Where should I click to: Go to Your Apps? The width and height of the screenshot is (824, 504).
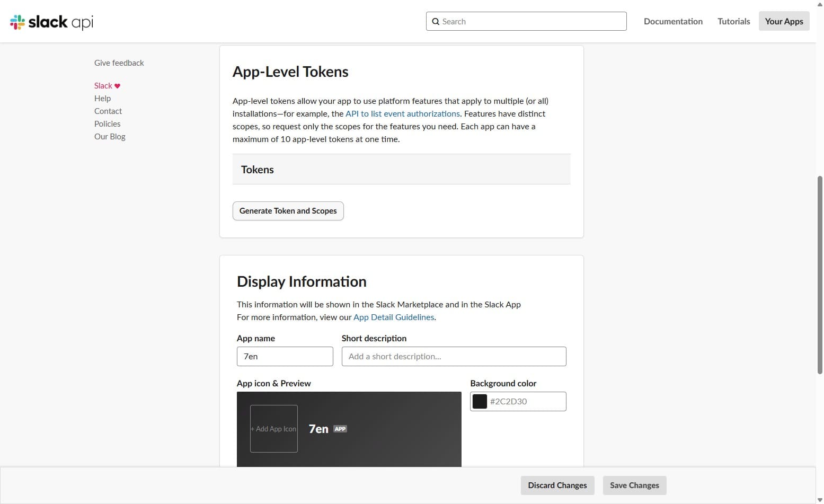[784, 21]
